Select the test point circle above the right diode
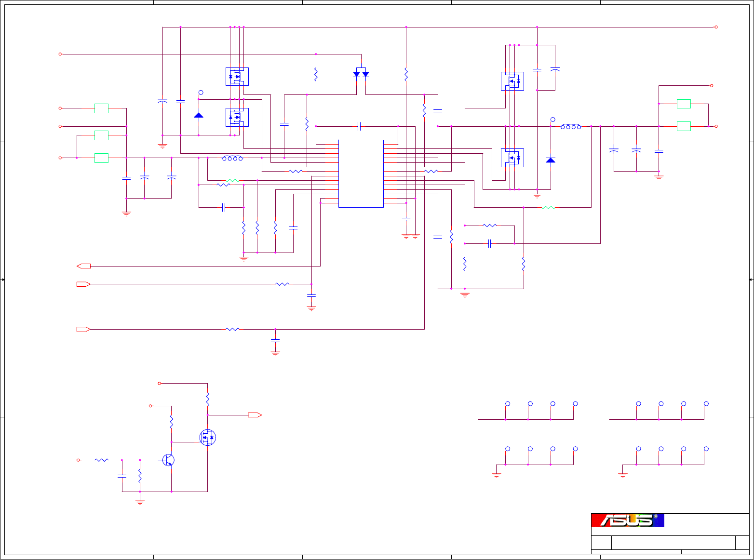Screen dimensions: 754x560 pyautogui.click(x=553, y=120)
